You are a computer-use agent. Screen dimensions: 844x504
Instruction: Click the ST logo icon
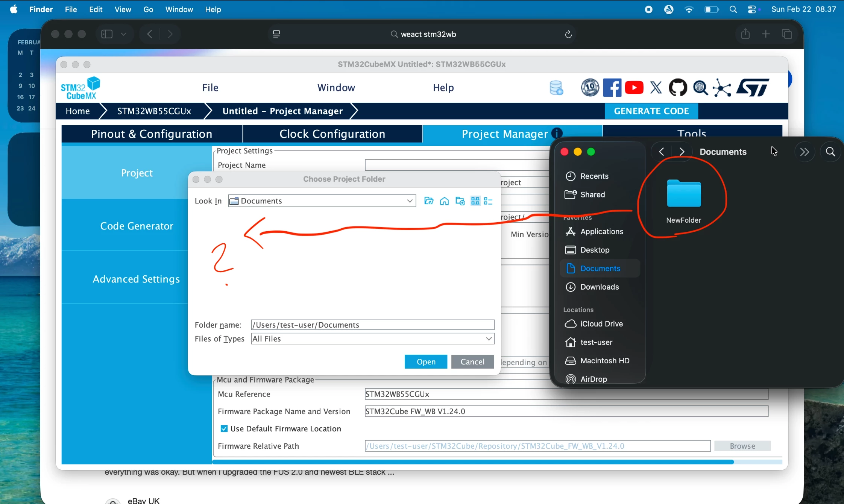[753, 88]
